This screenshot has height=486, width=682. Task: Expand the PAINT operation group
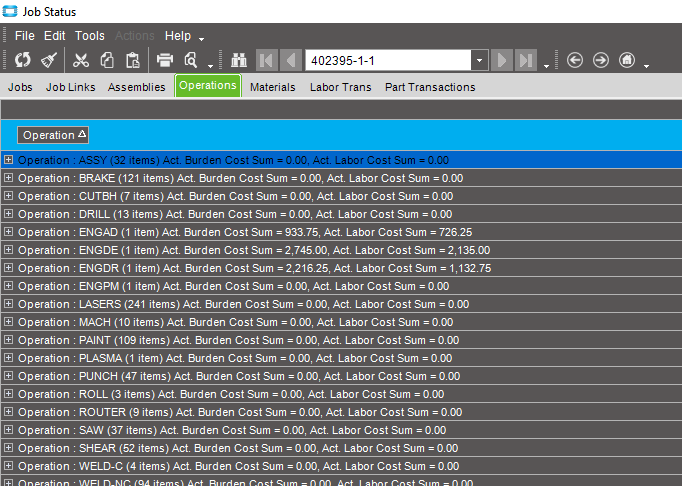[x=8, y=340]
